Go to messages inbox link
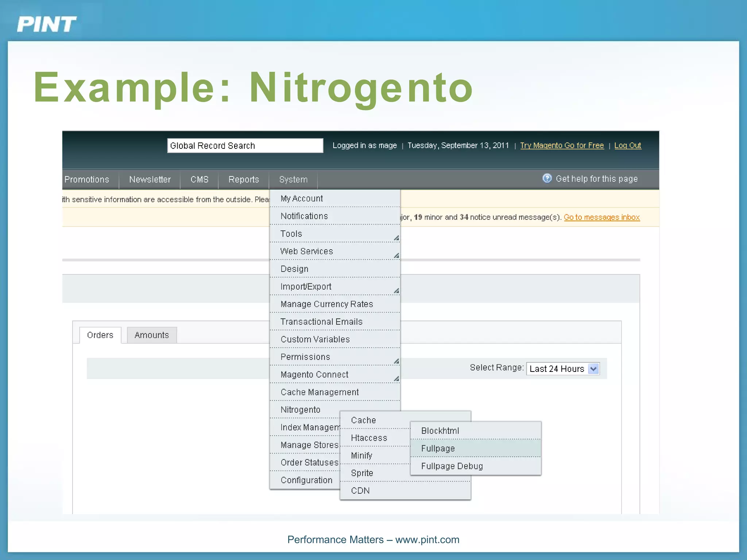Viewport: 747px width, 560px height. (601, 217)
